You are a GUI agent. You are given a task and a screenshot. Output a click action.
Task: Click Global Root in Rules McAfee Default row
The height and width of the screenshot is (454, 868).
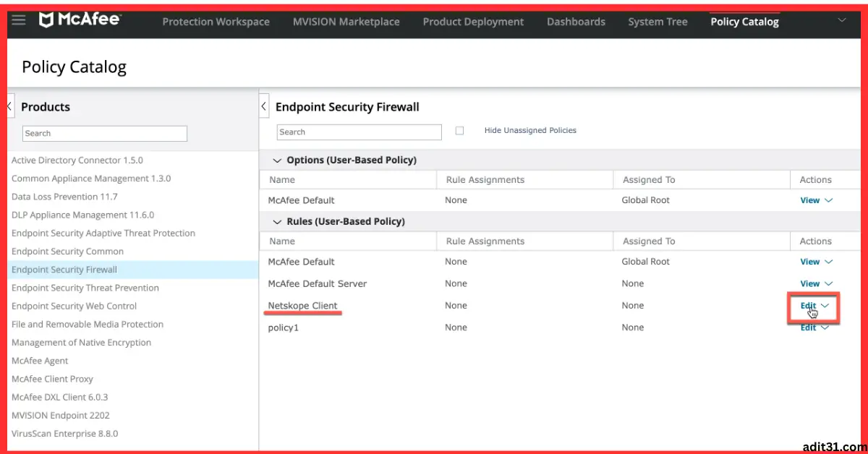[645, 262]
